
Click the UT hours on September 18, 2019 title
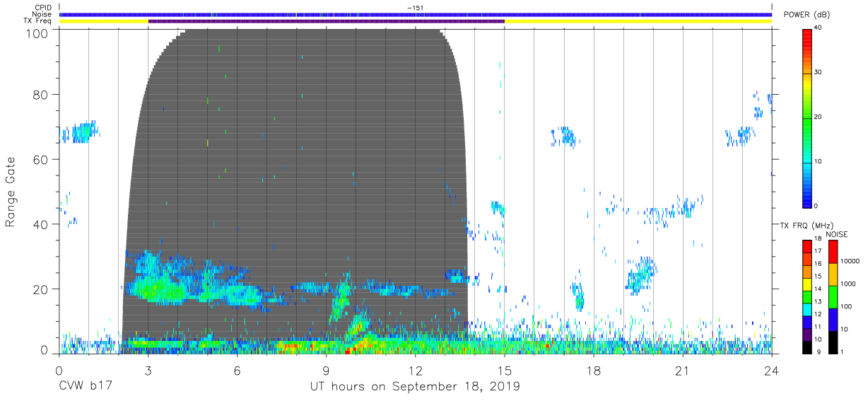(x=415, y=387)
